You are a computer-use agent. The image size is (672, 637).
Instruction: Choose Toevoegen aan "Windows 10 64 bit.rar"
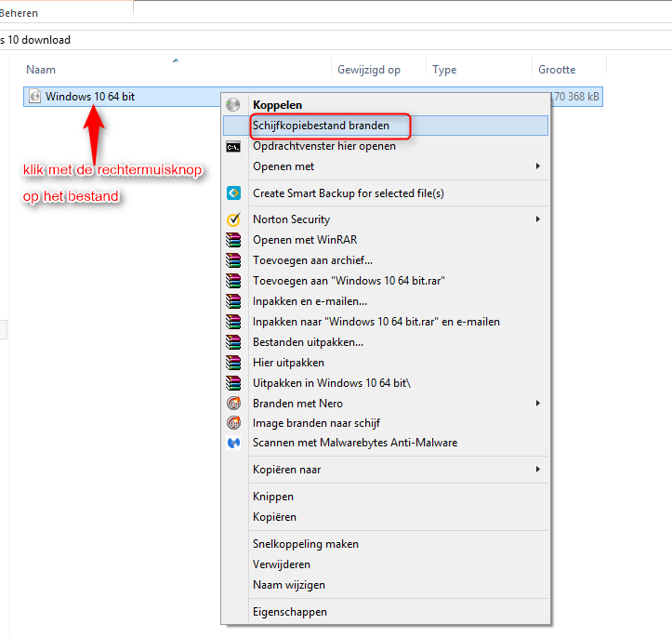pyautogui.click(x=386, y=281)
